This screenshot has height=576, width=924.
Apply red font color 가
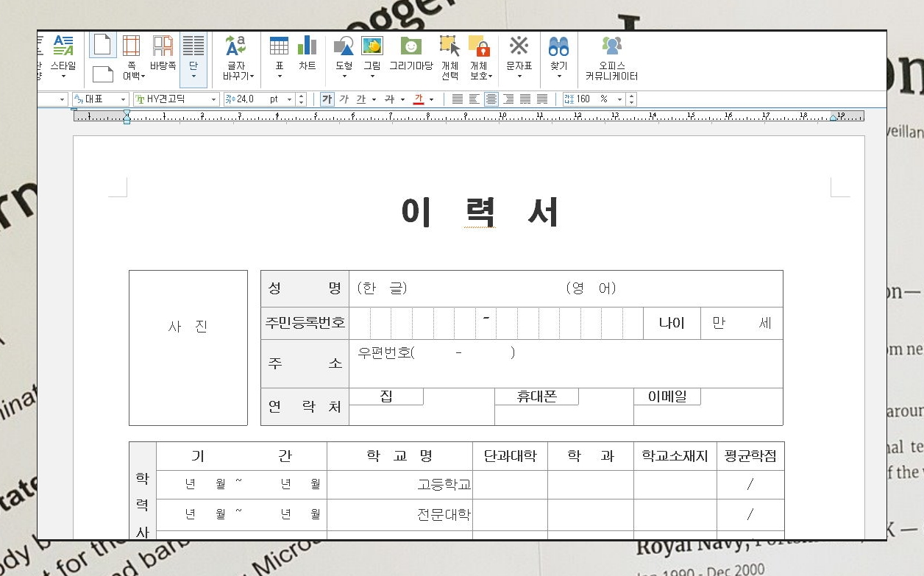419,99
